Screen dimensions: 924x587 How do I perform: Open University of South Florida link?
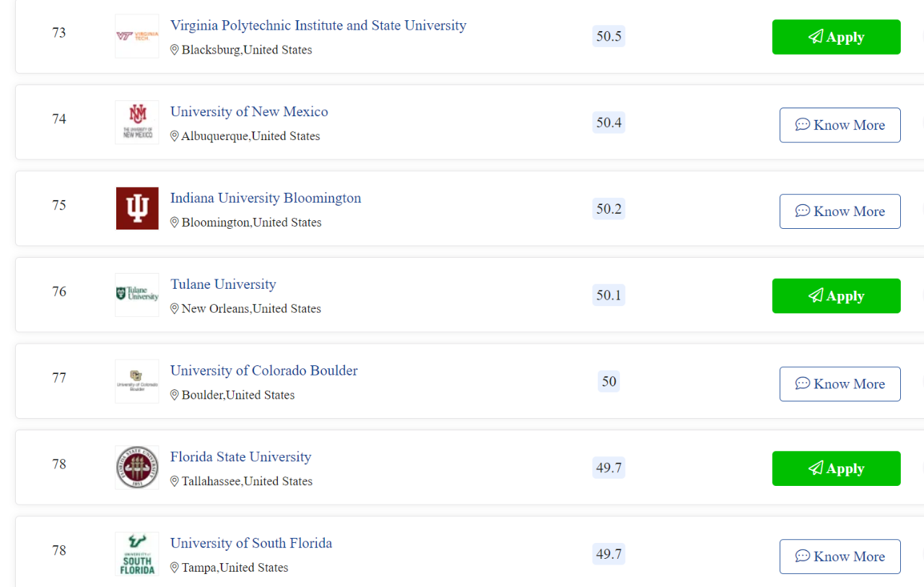pos(251,543)
